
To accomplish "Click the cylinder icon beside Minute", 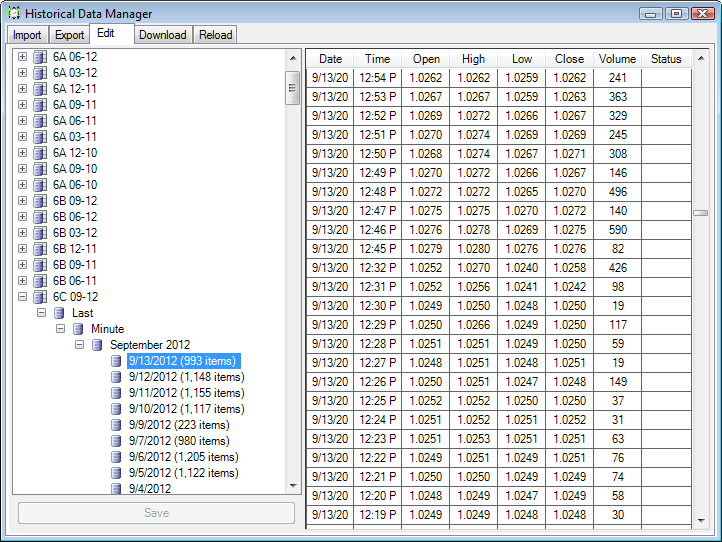I will point(78,329).
